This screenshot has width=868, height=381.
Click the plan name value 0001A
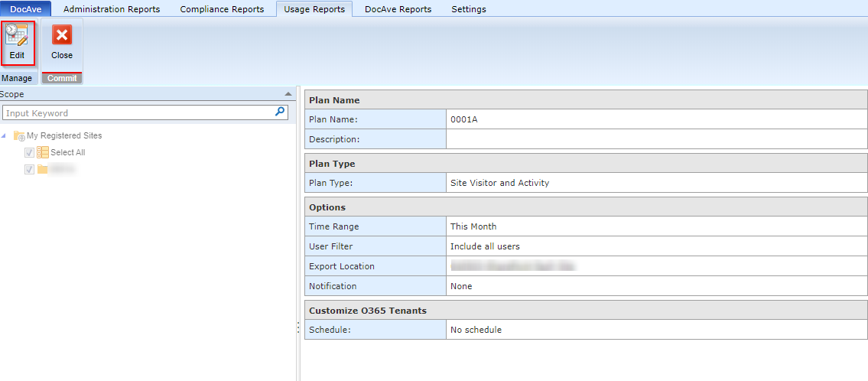464,119
